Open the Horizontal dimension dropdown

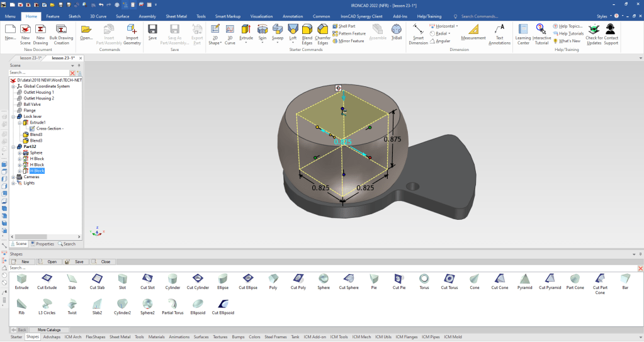(x=456, y=26)
